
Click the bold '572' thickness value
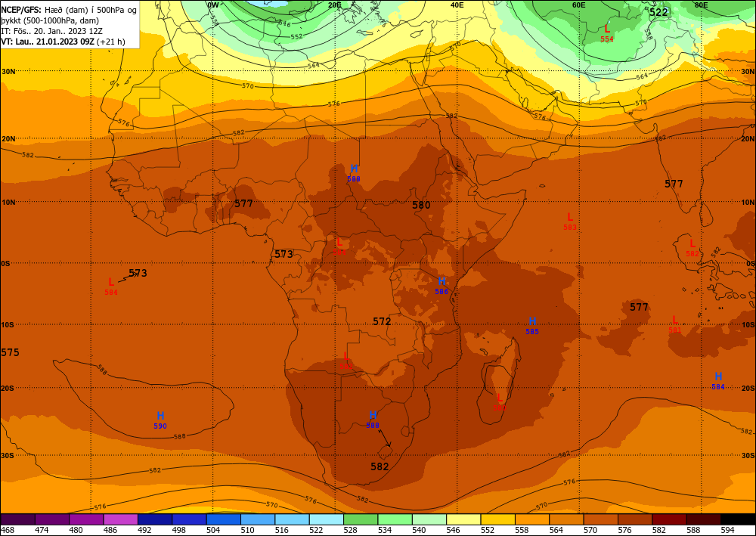click(382, 321)
